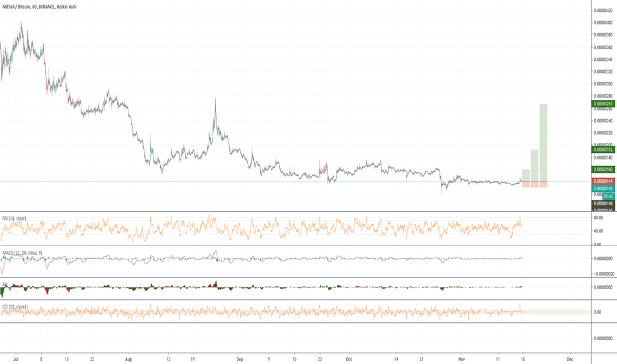
Task: Click the 0.00000220 price scale label
Action: click(603, 133)
